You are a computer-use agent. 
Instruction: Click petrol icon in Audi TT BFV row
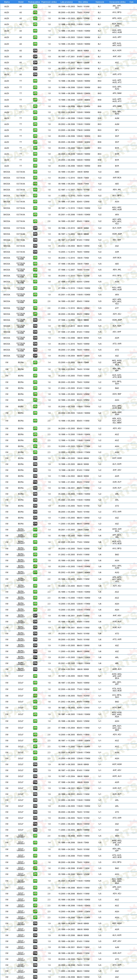35,130
